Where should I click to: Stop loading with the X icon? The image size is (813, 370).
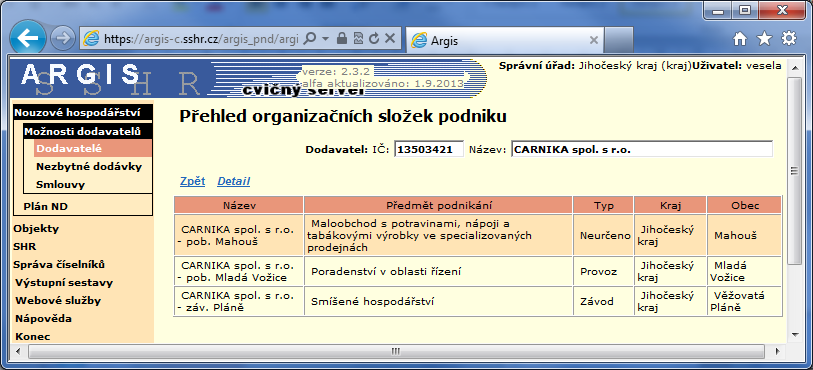pos(390,38)
